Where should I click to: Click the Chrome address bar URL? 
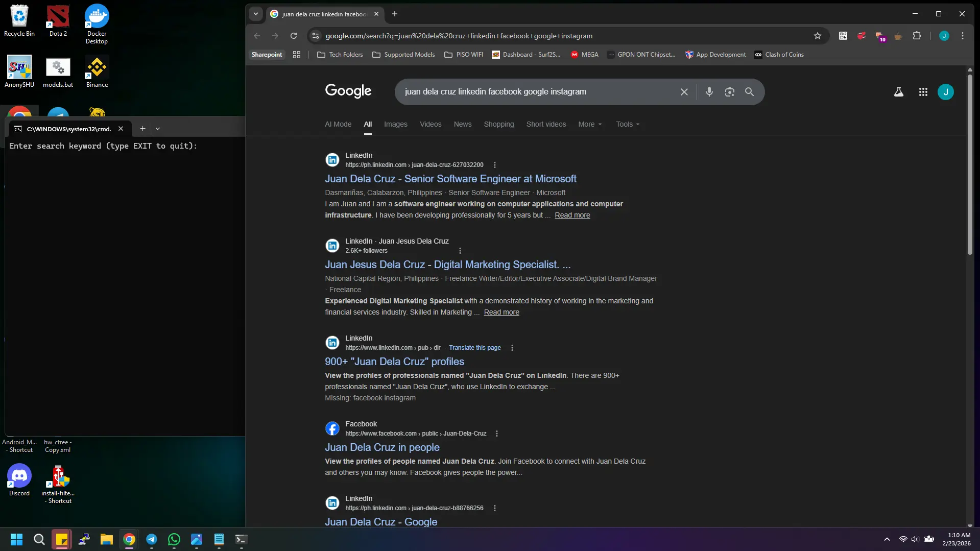pyautogui.click(x=459, y=36)
